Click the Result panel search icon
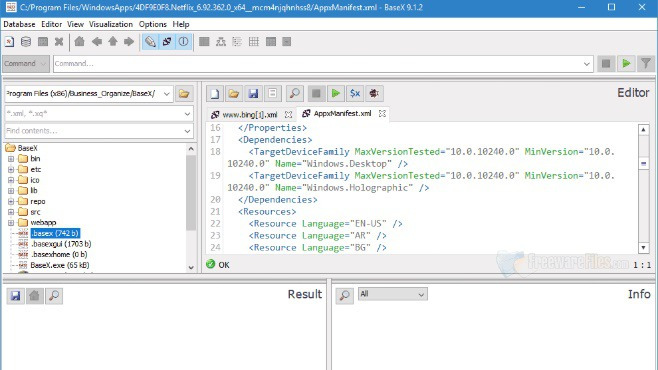 (54, 296)
